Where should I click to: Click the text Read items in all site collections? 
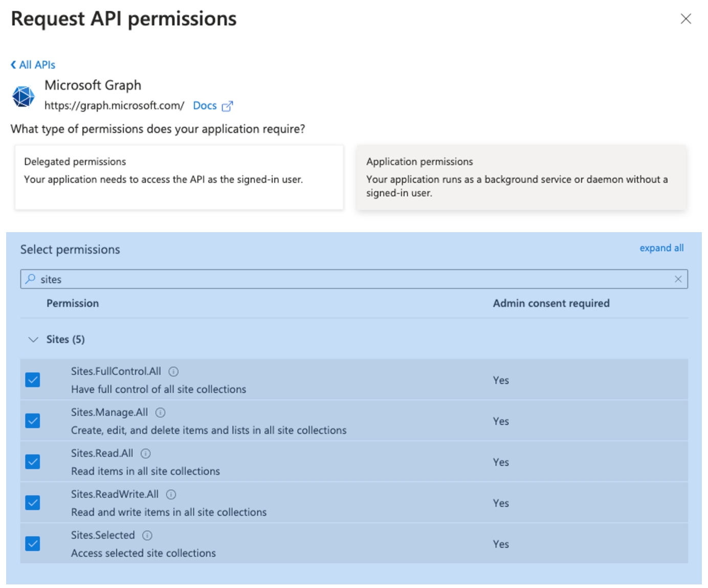point(145,471)
